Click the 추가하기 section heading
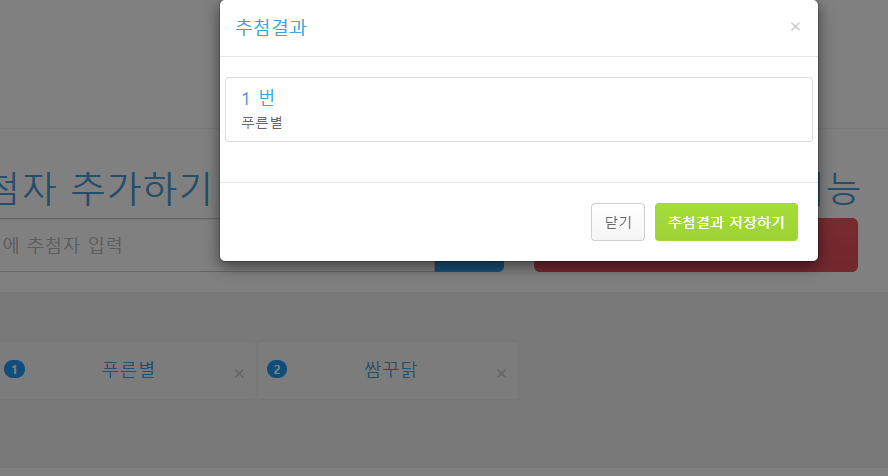This screenshot has width=888, height=476. [142, 188]
